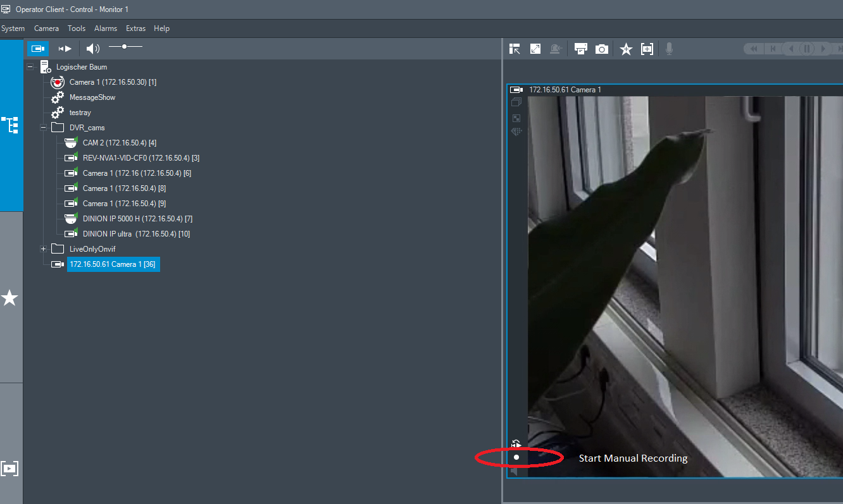Select the DVR_cams folder label

[87, 128]
